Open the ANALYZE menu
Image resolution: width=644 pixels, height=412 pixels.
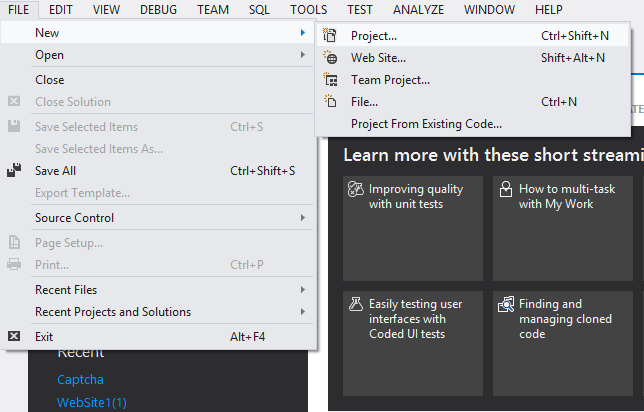tap(418, 10)
